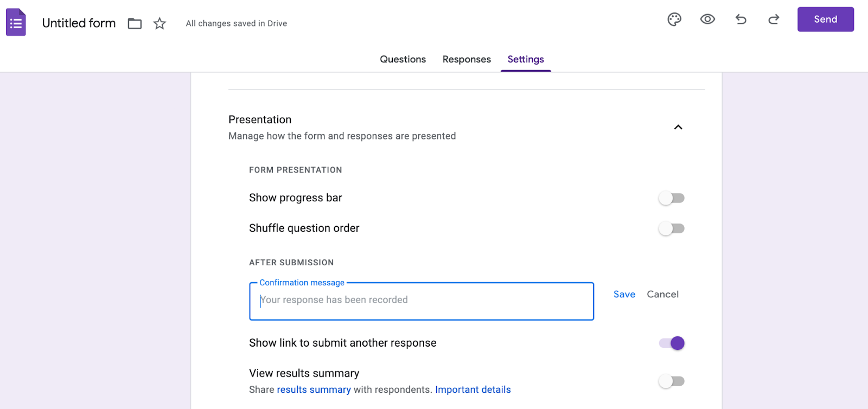Collapse the Presentation section
Image resolution: width=868 pixels, height=409 pixels.
pyautogui.click(x=678, y=127)
